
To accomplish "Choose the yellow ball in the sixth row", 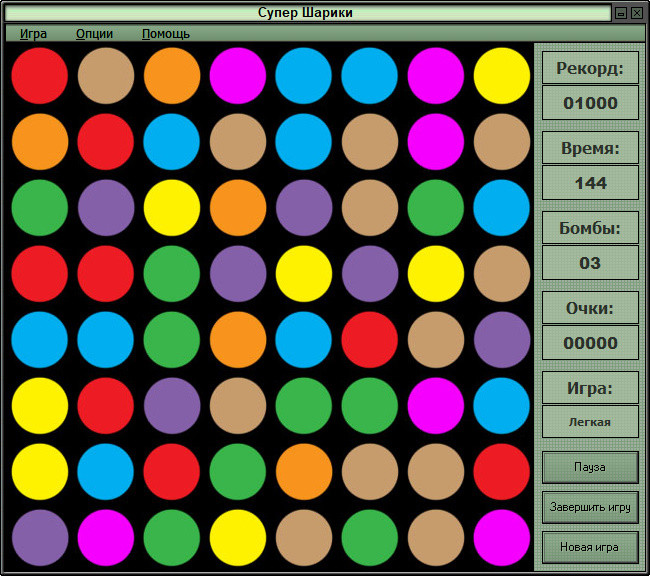I will 40,406.
